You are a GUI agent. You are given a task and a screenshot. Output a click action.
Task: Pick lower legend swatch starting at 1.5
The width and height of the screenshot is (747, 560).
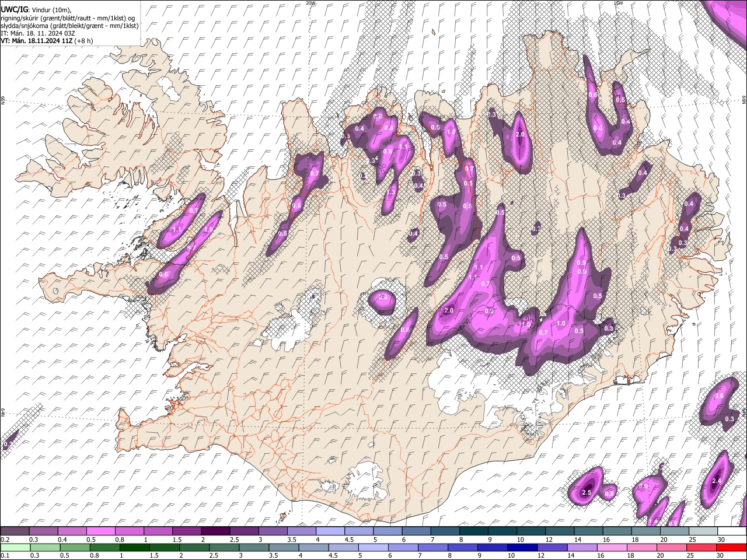[164, 547]
